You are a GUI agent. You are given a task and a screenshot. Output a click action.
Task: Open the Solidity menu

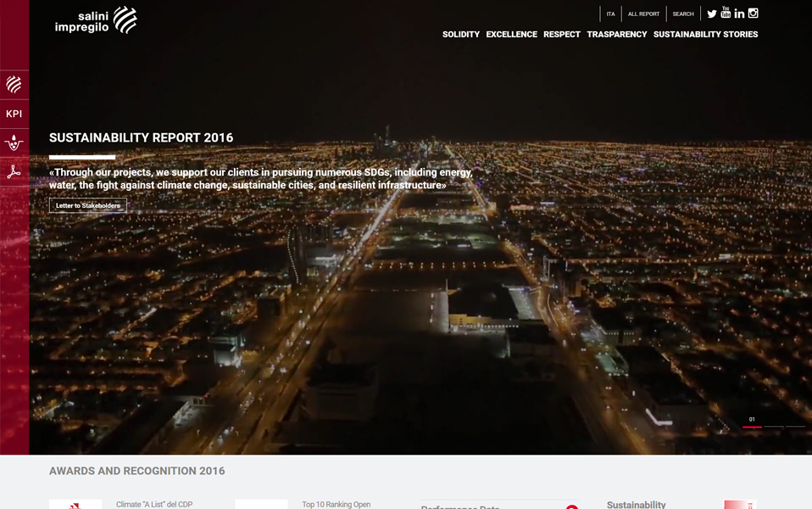tap(460, 35)
